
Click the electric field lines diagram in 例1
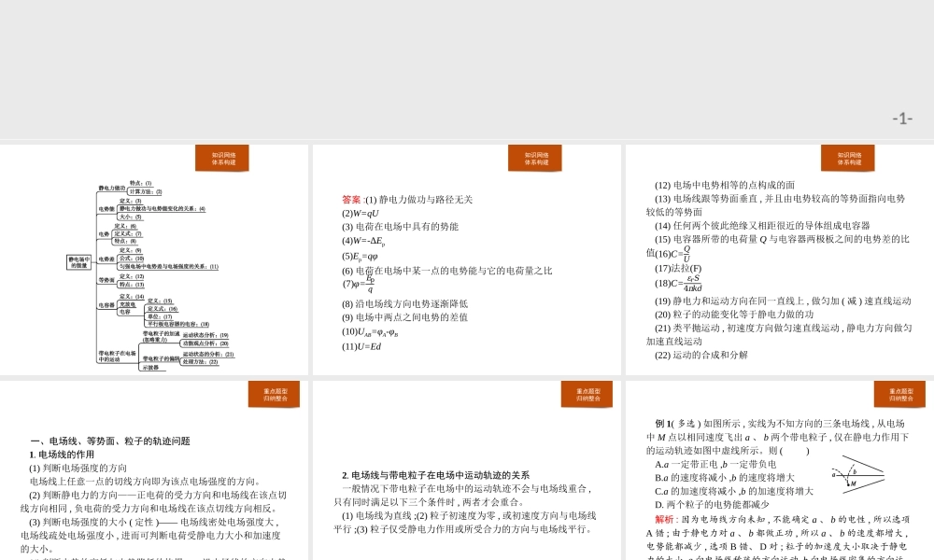click(857, 474)
